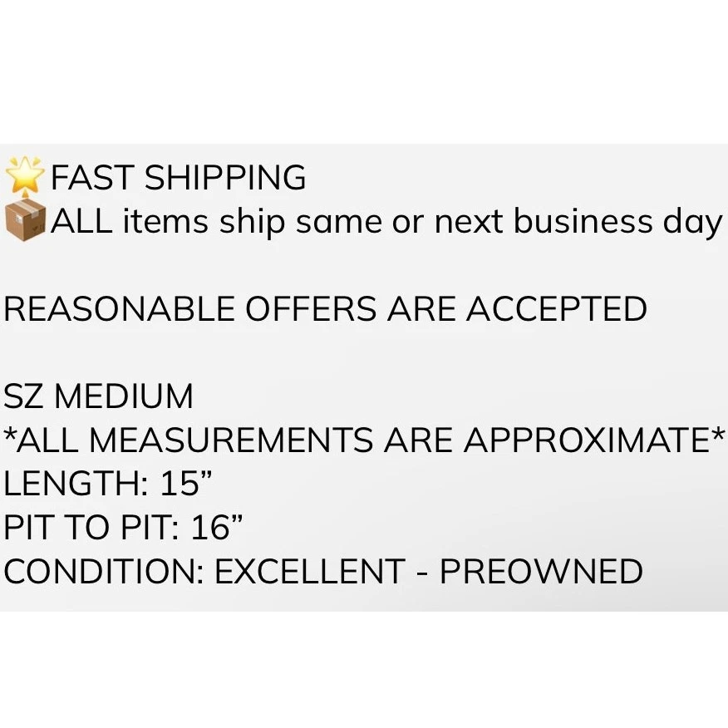Click the package box emoji
This screenshot has width=728, height=728.
tap(23, 221)
